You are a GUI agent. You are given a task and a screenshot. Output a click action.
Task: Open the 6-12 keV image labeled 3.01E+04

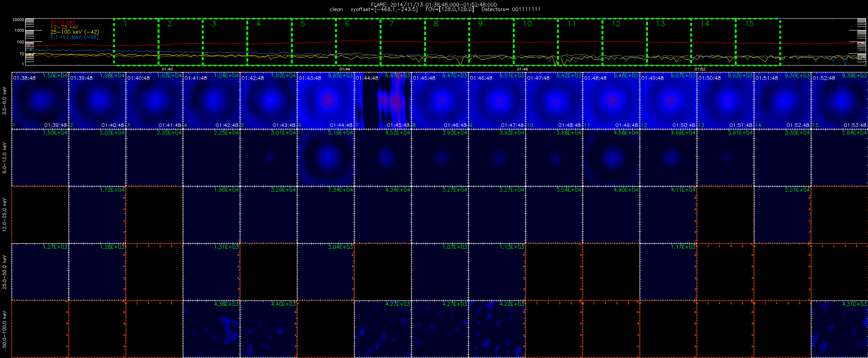(x=268, y=158)
